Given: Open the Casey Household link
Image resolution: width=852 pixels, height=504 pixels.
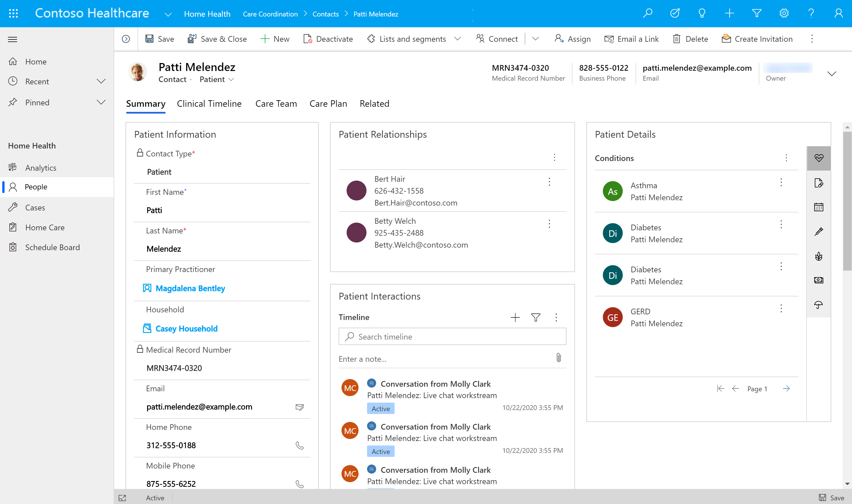Looking at the screenshot, I should tap(186, 329).
